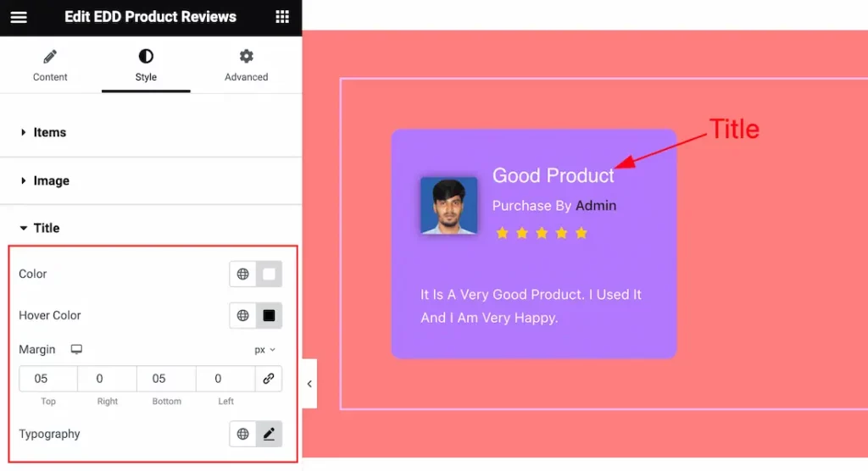Click the global color globe for Hover Color
Image resolution: width=868 pixels, height=471 pixels.
point(243,315)
